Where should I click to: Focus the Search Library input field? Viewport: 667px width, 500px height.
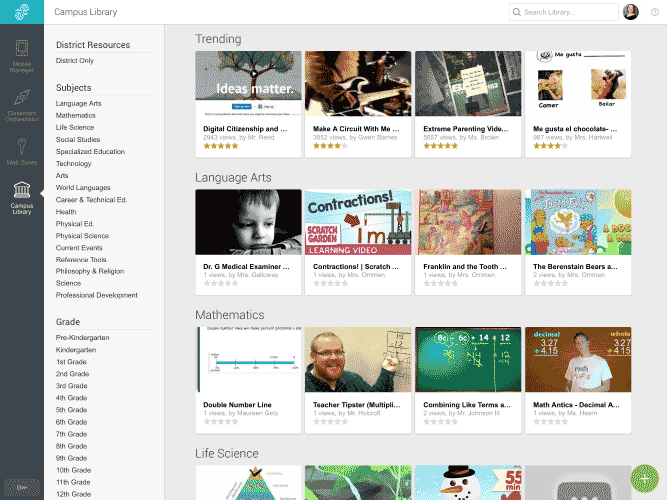[563, 12]
